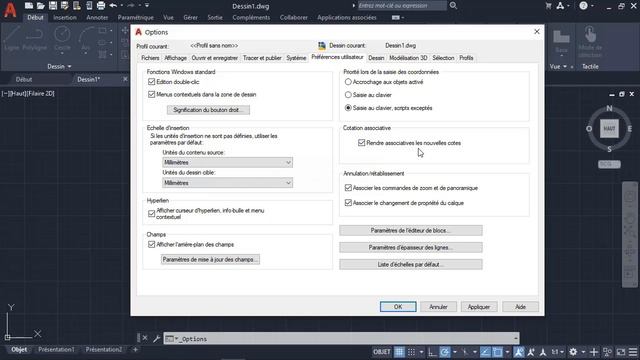Viewport: 640px width, 360px height.
Task: Select Accrochage aux objets activé radio button
Action: pyautogui.click(x=348, y=82)
